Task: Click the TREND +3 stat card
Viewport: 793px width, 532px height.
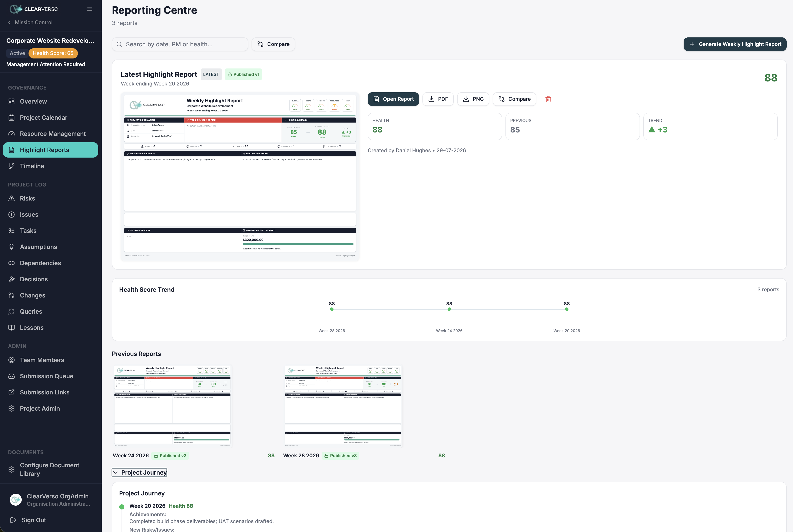Action: click(x=710, y=126)
